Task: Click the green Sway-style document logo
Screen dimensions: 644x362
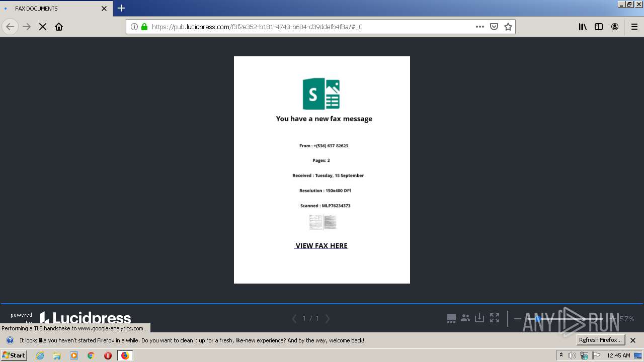Action: [321, 94]
